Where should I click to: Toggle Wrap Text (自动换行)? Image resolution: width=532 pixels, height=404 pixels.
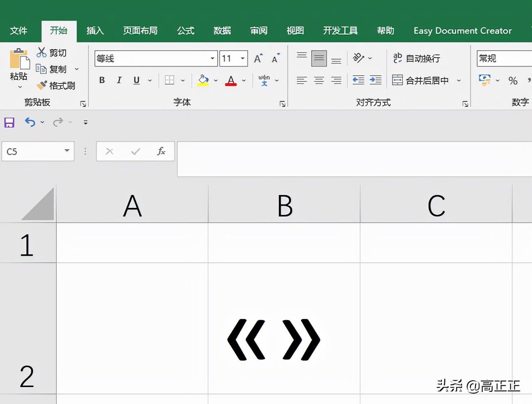click(x=416, y=59)
